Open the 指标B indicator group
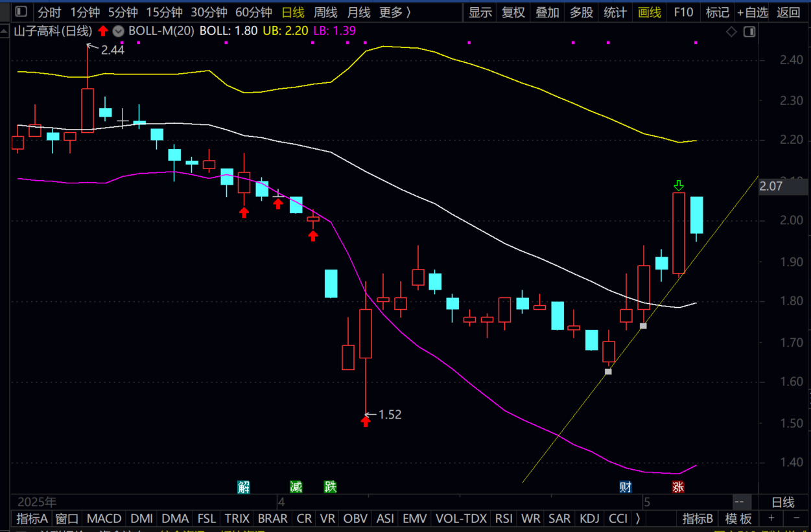Screen dimensions: 811x532 click(698, 518)
